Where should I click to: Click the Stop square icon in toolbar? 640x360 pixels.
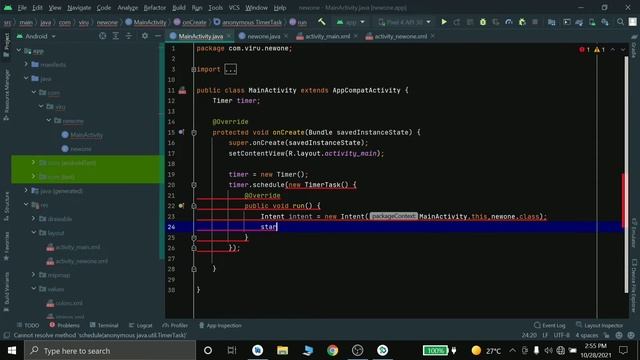click(x=535, y=22)
